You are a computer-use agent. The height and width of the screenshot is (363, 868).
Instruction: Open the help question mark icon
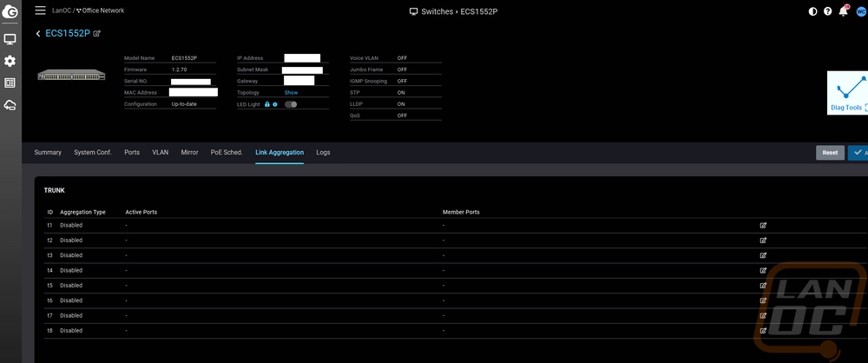click(x=827, y=11)
